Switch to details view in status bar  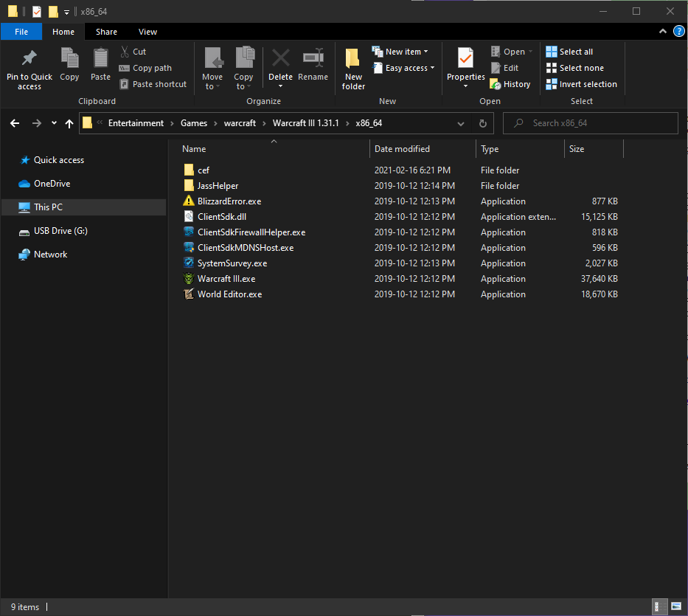659,607
